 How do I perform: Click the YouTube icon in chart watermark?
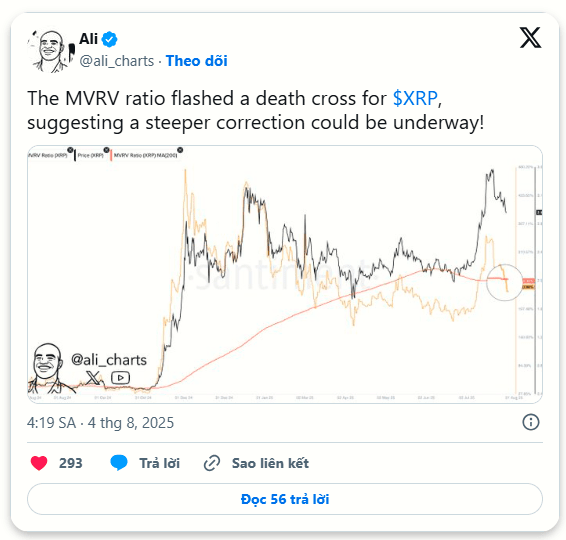[120, 378]
